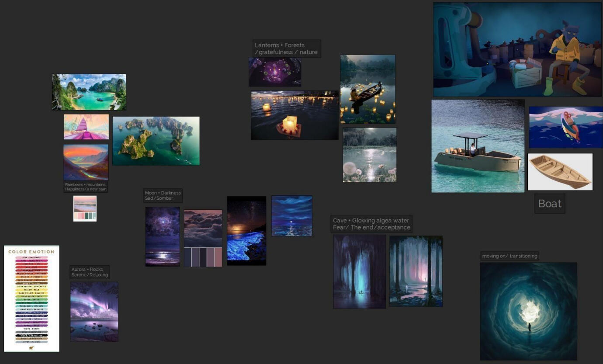Click the limestone islands aerial photo
The height and width of the screenshot is (364, 603).
click(156, 141)
